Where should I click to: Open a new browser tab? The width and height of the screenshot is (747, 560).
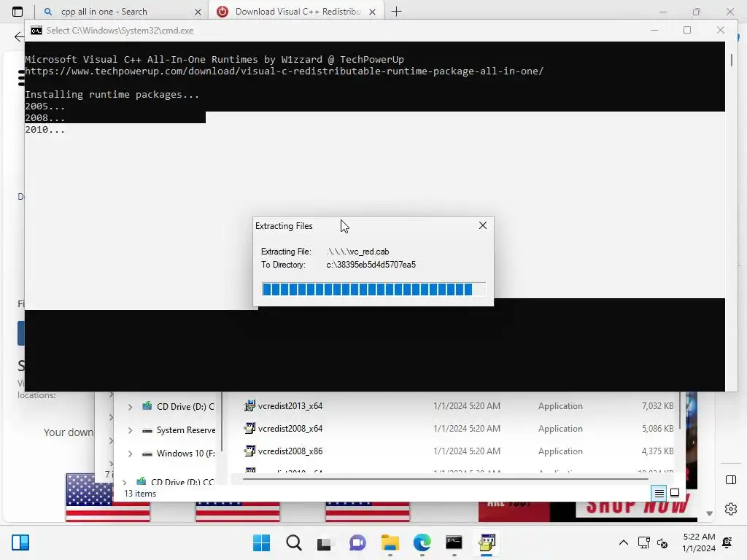coord(396,12)
